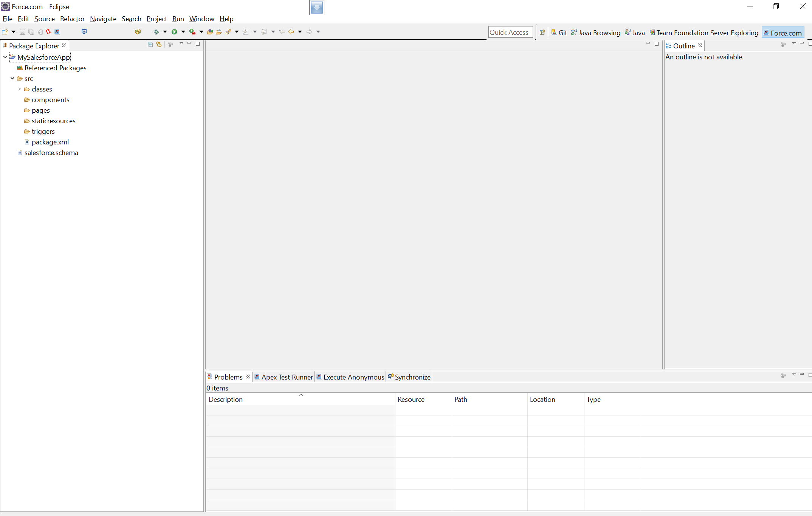Click the Forward navigation arrow icon
The image size is (812, 516).
tap(309, 32)
